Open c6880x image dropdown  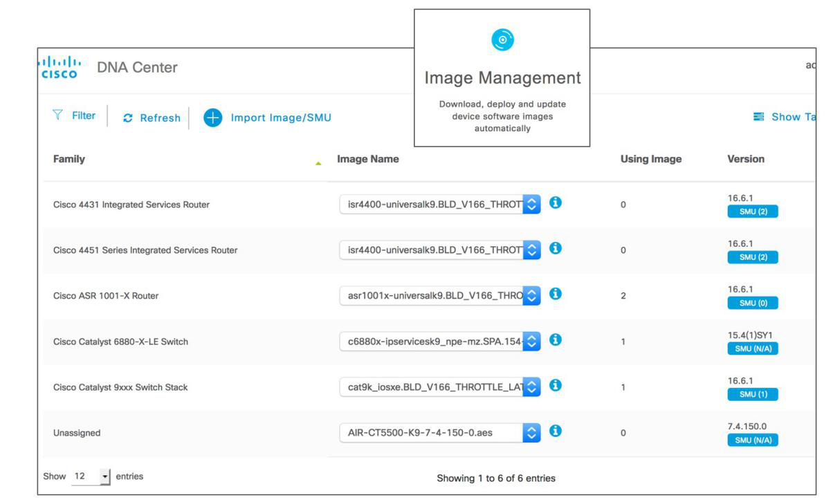(440, 342)
